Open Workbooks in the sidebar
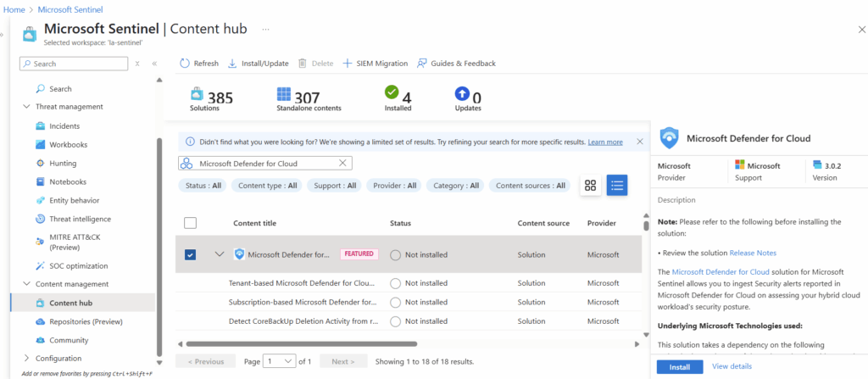The width and height of the screenshot is (868, 379). (68, 145)
